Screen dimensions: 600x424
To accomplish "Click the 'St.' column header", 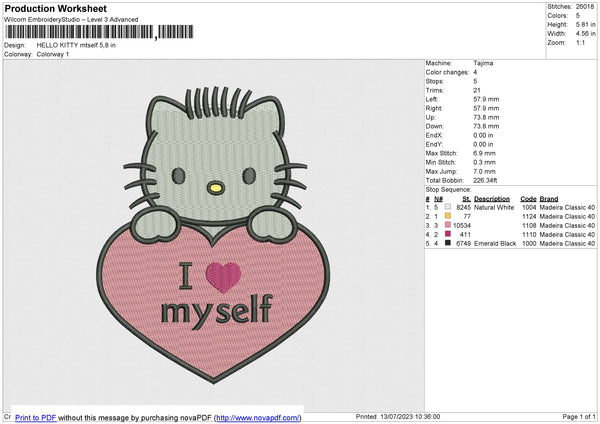I will click(x=466, y=199).
